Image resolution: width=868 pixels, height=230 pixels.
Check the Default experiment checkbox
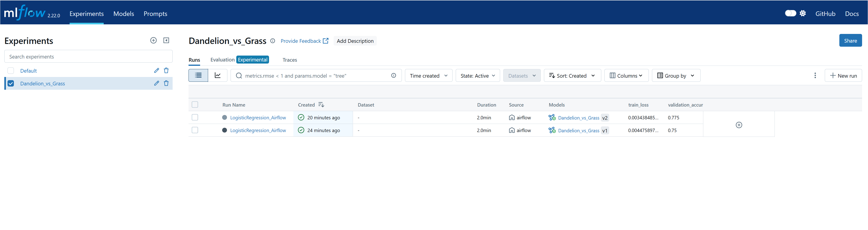(11, 71)
